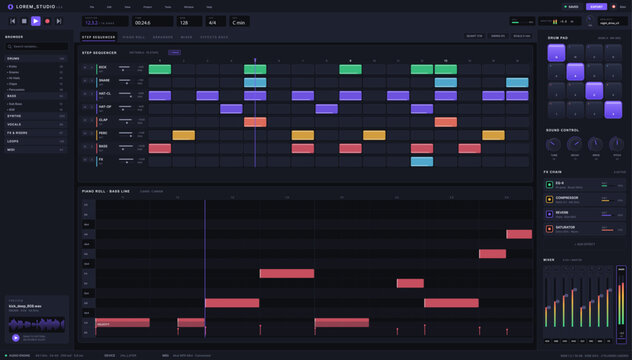Toggle the Compressor effect power icon

[x=549, y=200]
